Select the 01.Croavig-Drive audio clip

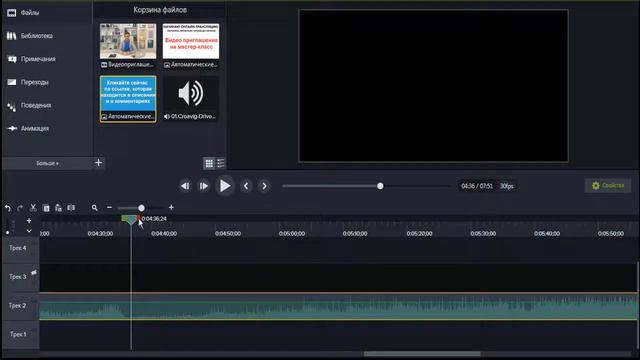pyautogui.click(x=191, y=98)
